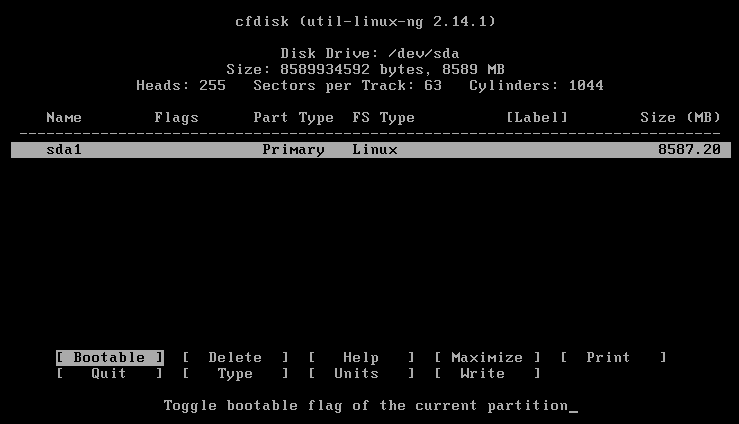This screenshot has height=424, width=739.
Task: Click the [Label] column header
Action: (x=536, y=117)
